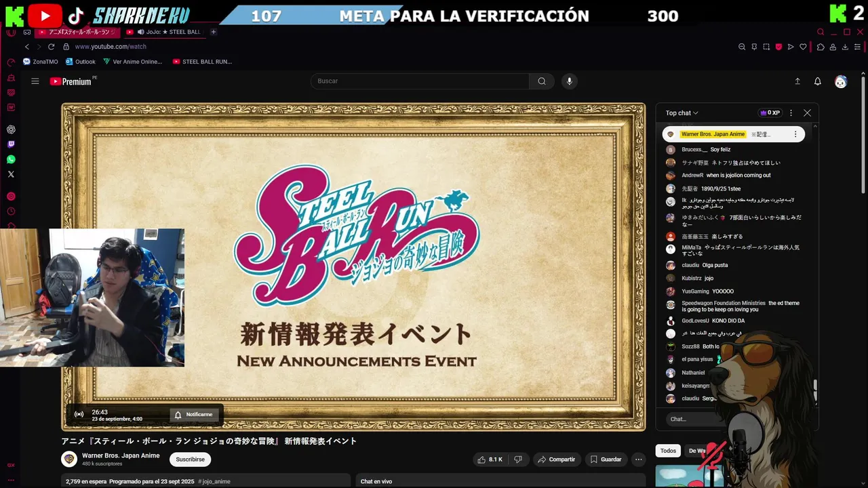Dislike the video with thumbs down

518,460
